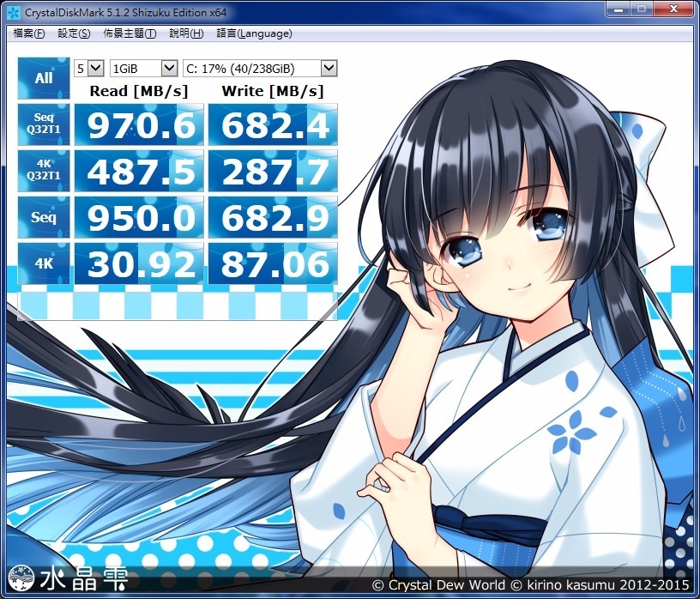This screenshot has width=700, height=599.
Task: Run all benchmarks with the All button
Action: click(44, 78)
